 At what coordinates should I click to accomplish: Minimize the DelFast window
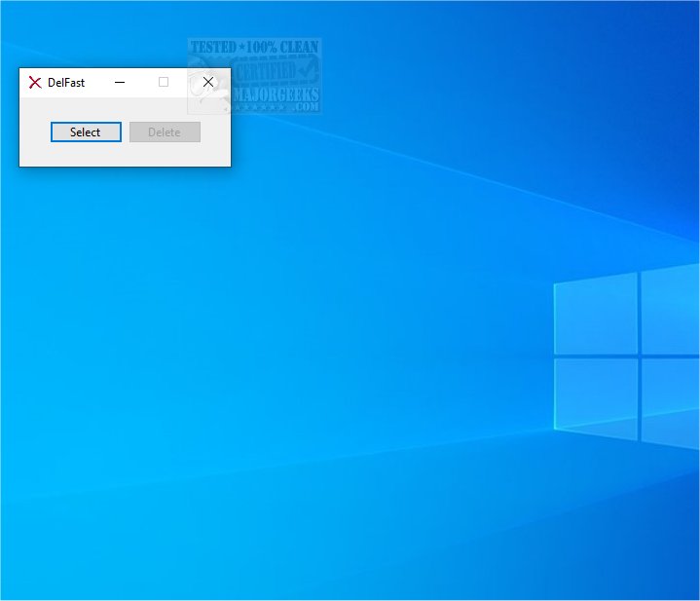tap(120, 83)
